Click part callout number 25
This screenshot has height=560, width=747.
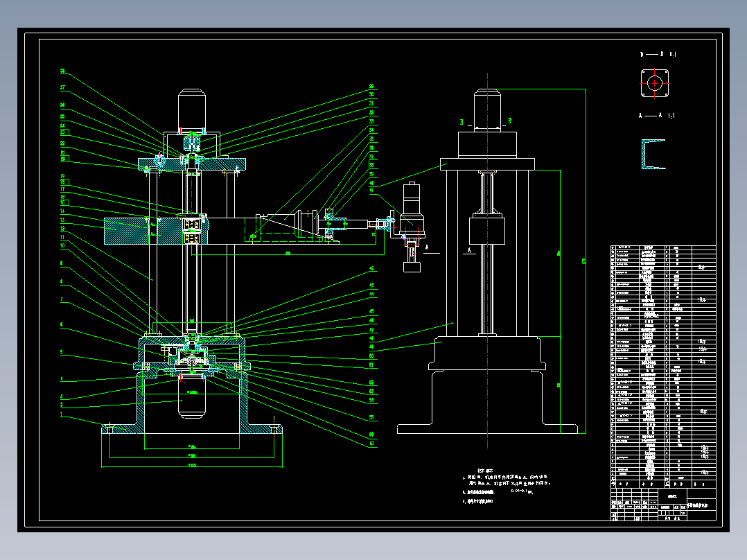pos(62,116)
